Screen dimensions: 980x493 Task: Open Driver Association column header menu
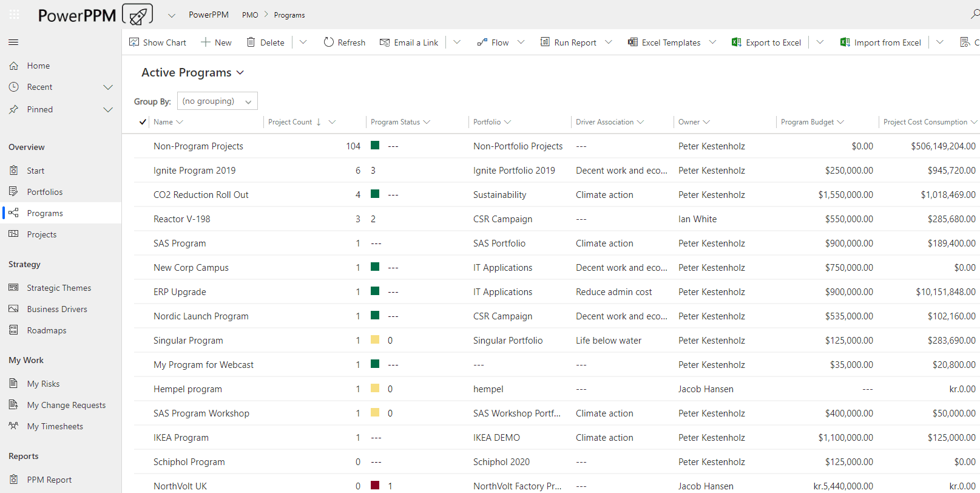pyautogui.click(x=610, y=122)
